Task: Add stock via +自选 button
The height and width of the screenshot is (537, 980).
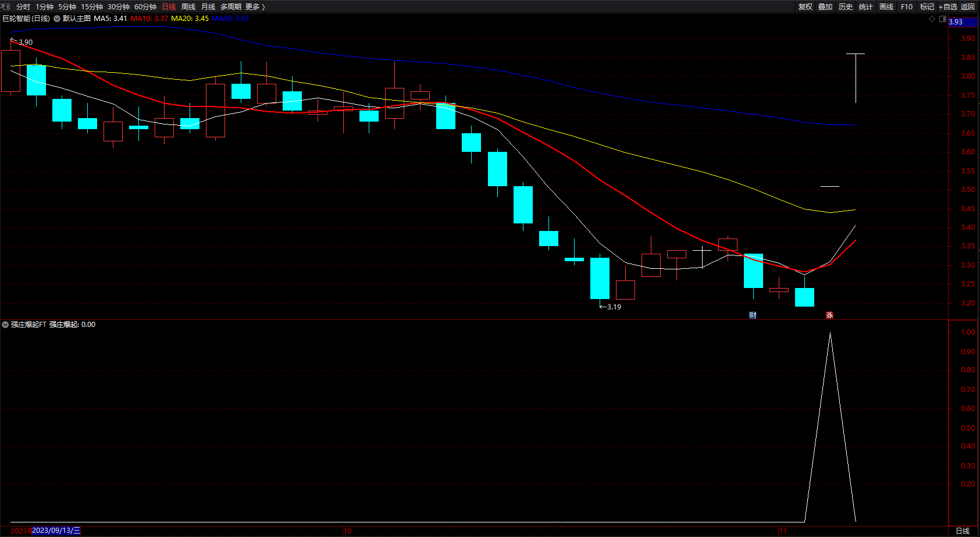Action: pyautogui.click(x=948, y=7)
